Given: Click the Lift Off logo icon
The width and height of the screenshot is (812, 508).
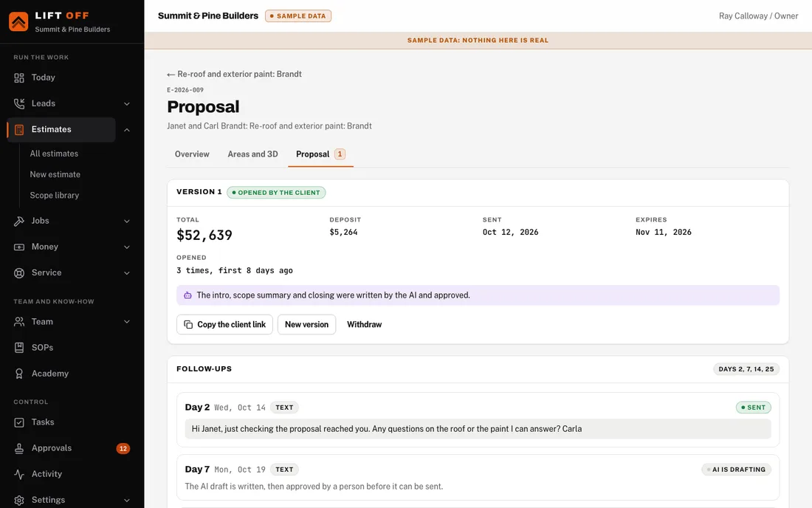Looking at the screenshot, I should [x=18, y=21].
